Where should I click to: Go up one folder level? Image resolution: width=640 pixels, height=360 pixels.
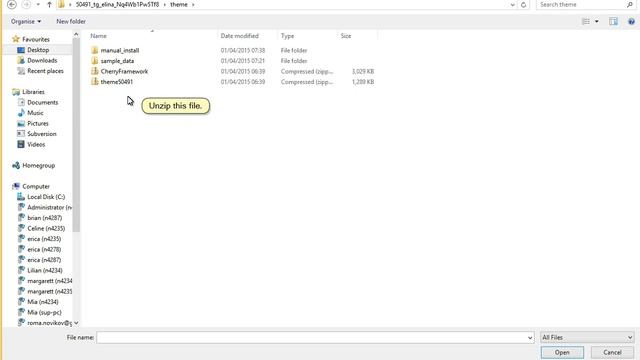(x=49, y=5)
